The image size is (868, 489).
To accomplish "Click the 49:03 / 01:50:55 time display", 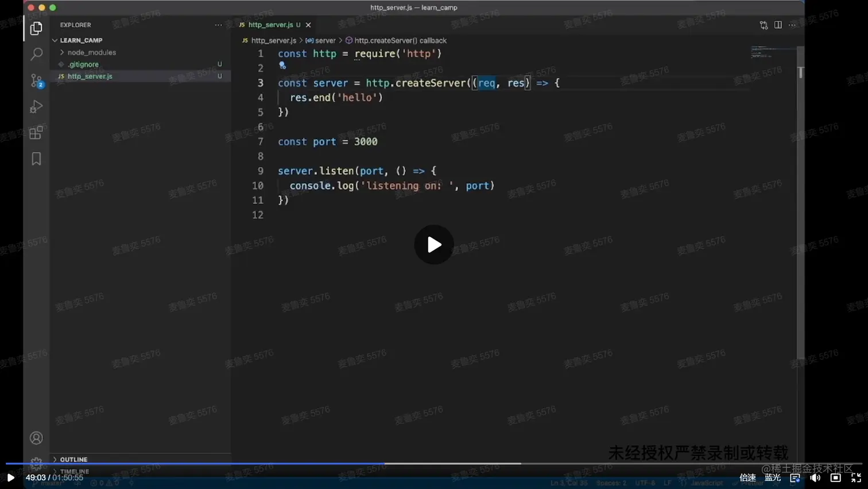I will pyautogui.click(x=55, y=478).
